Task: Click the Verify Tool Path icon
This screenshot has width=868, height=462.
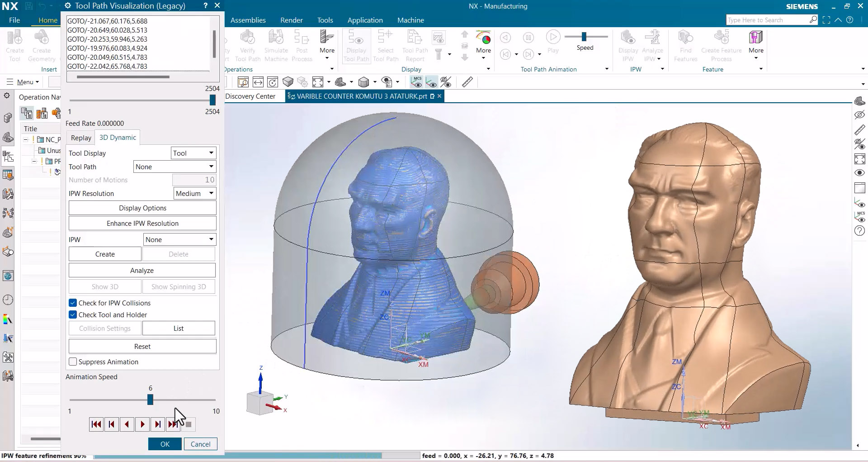Action: 247,43
